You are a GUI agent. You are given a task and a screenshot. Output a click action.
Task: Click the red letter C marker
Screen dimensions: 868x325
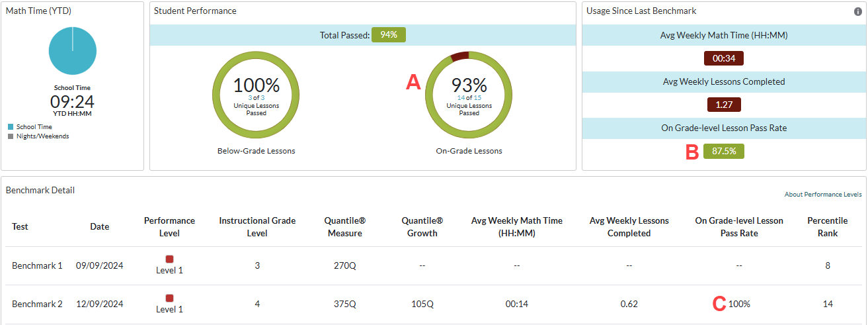[x=719, y=304]
